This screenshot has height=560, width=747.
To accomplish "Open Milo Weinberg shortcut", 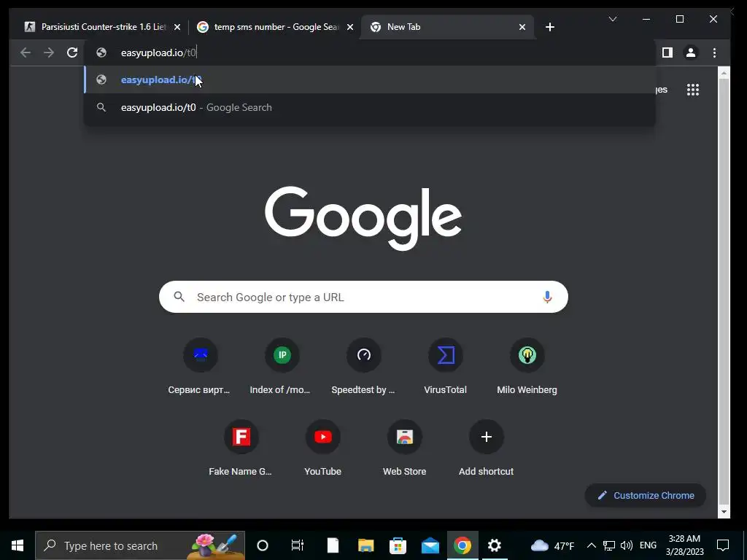I will tap(527, 366).
